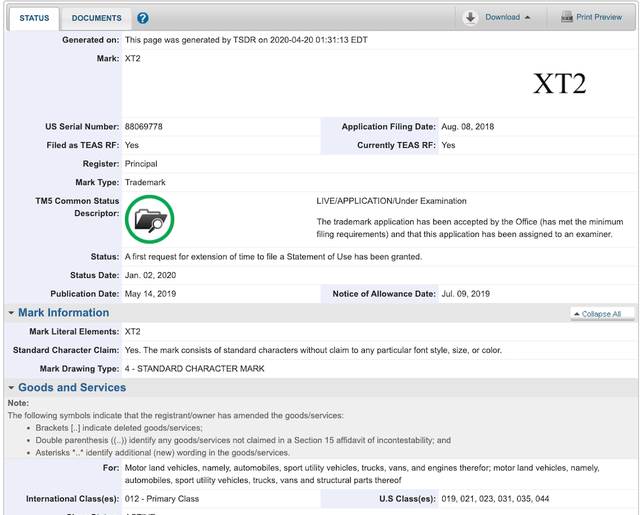The width and height of the screenshot is (640, 515).
Task: Click the 012 - Primary Class value
Action: [x=162, y=499]
